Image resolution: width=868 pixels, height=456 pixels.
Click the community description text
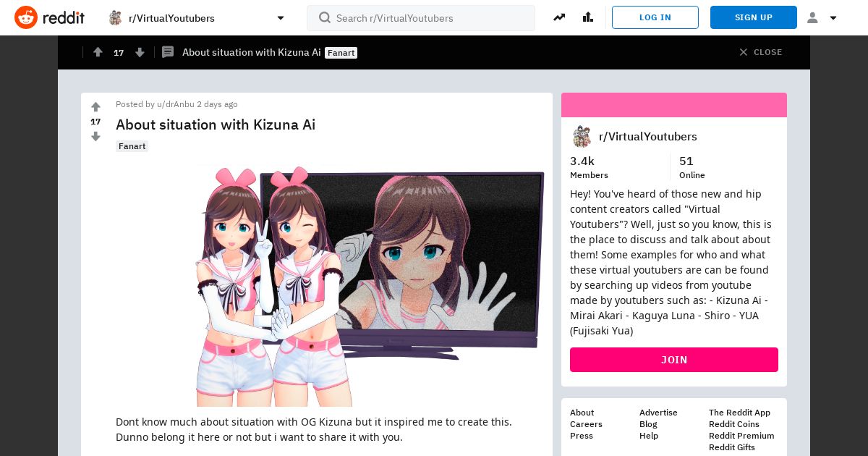(x=671, y=262)
